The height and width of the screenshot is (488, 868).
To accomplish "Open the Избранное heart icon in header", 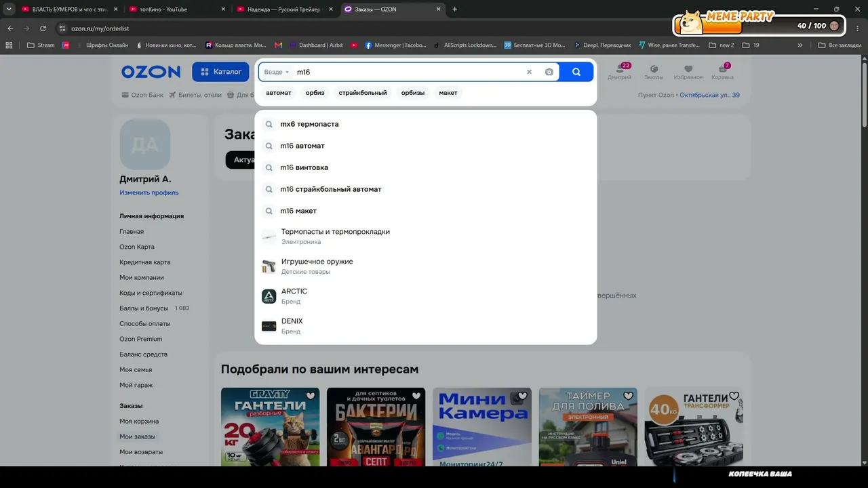I will click(688, 71).
